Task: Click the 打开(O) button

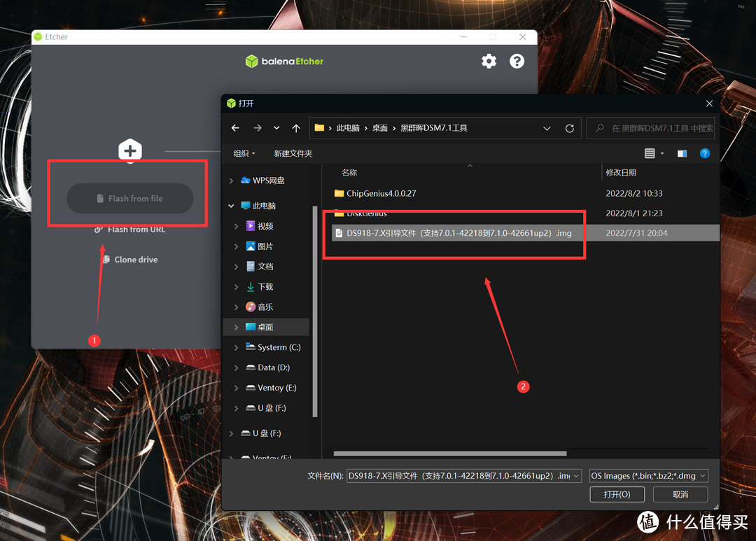Action: 616,494
